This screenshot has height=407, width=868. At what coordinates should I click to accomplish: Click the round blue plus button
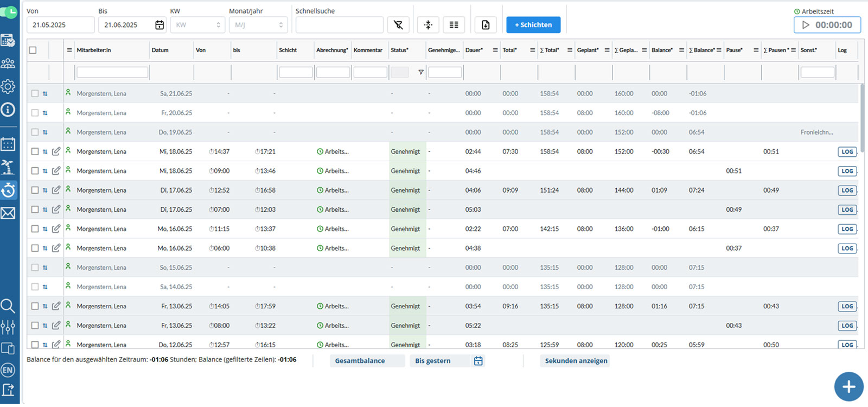point(849,386)
